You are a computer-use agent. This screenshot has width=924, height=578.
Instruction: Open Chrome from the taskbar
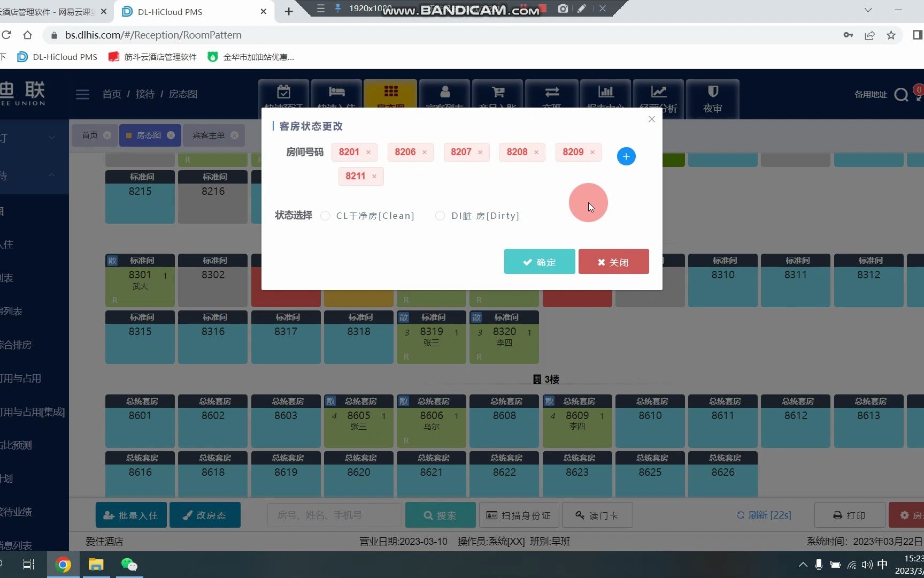coord(63,565)
